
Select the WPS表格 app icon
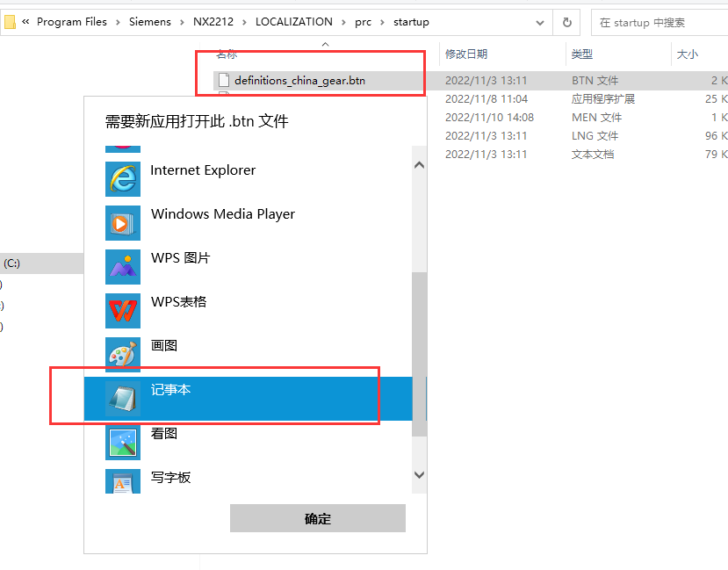click(x=123, y=311)
